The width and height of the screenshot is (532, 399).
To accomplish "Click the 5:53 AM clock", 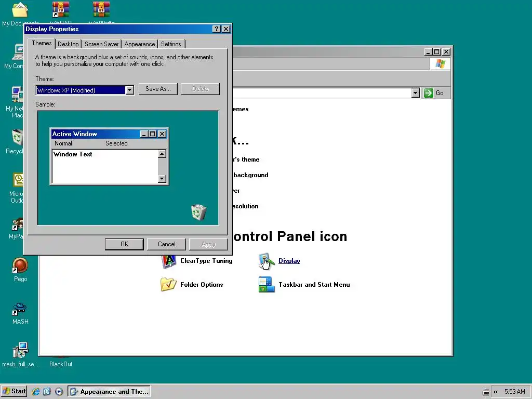I will click(x=515, y=392).
